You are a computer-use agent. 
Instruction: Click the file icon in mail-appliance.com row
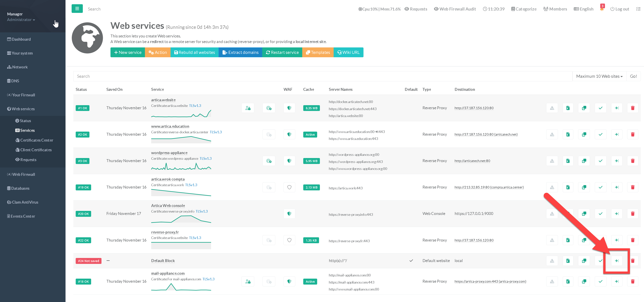pos(568,282)
